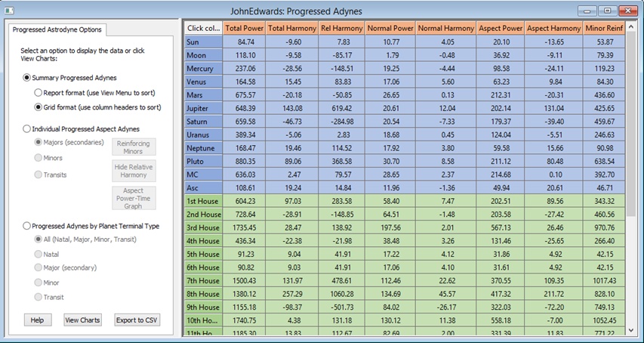
Task: Sort by Total Power column header
Action: [x=243, y=28]
